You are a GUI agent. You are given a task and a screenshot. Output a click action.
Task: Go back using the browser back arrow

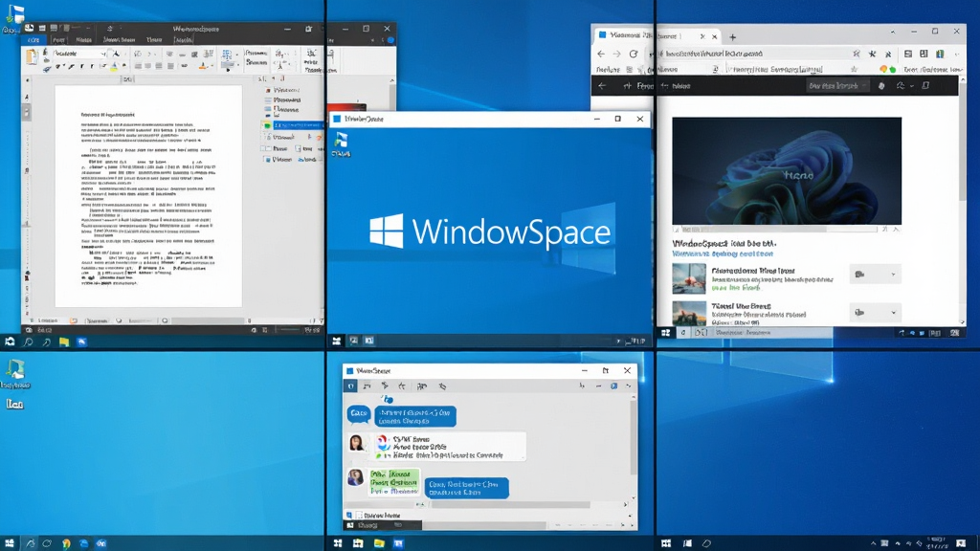click(x=601, y=54)
